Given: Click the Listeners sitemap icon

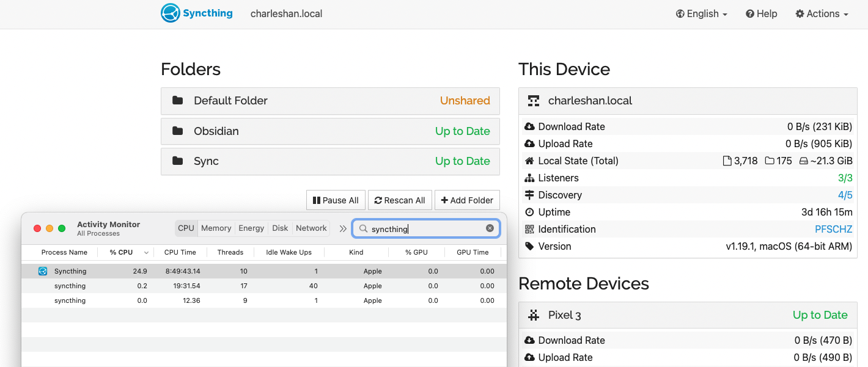Looking at the screenshot, I should 529,178.
